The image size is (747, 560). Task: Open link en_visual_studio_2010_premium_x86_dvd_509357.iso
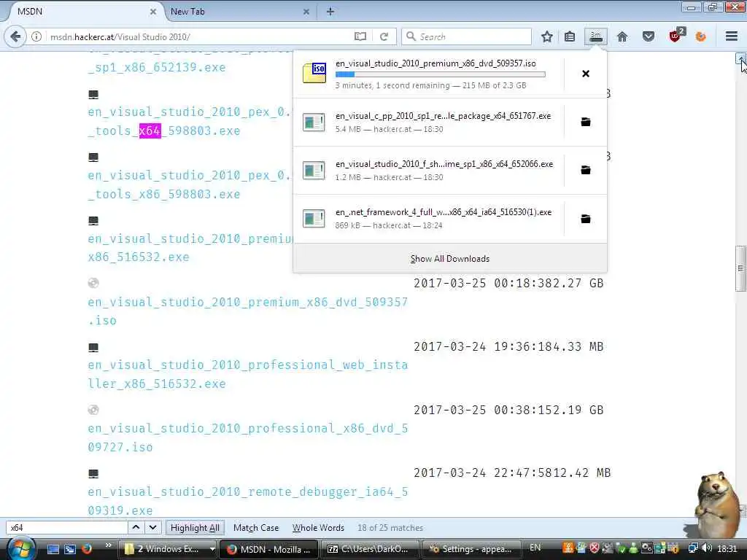tap(248, 311)
